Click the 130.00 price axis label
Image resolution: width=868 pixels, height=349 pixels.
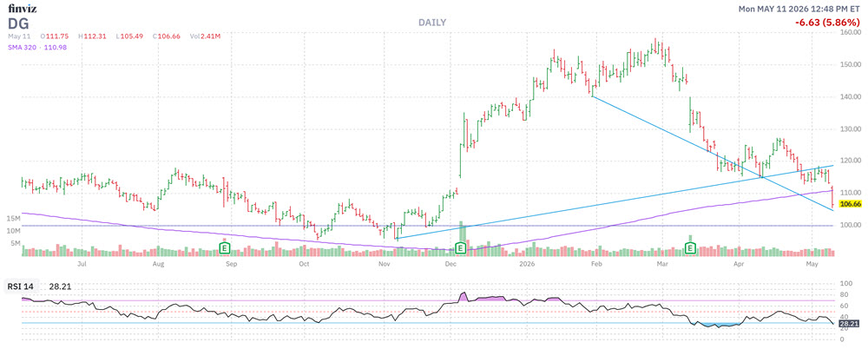click(x=851, y=128)
